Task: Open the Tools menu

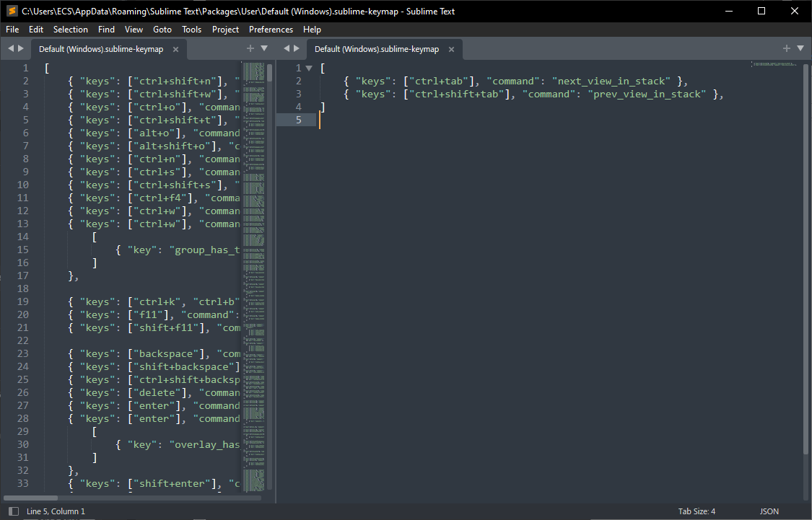Action: click(x=191, y=30)
